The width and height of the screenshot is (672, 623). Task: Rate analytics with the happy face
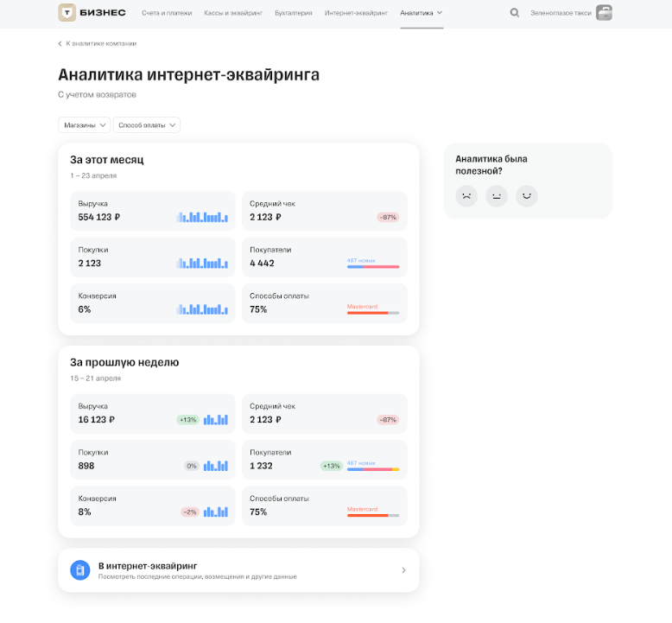pyautogui.click(x=526, y=196)
